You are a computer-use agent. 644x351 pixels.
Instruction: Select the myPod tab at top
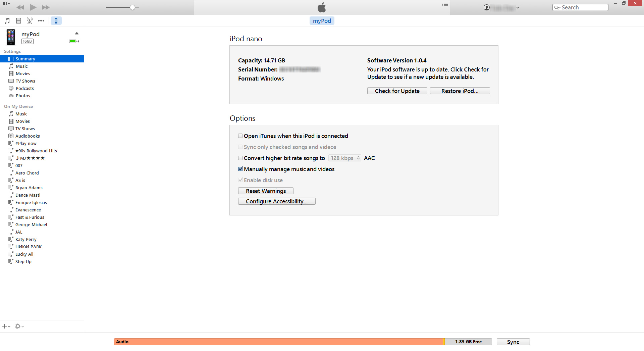pos(322,21)
